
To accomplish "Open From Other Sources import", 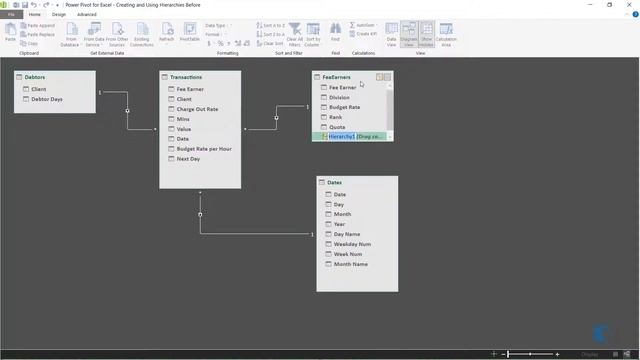I will pos(117,34).
